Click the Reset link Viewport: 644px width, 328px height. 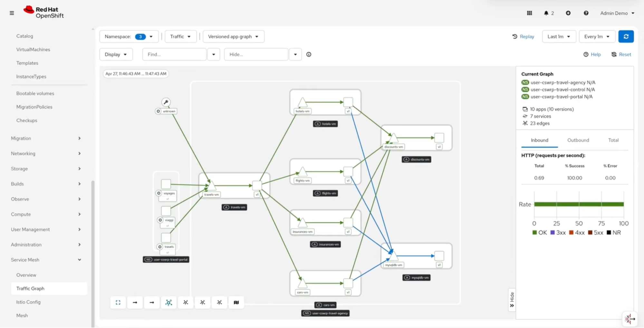click(621, 54)
